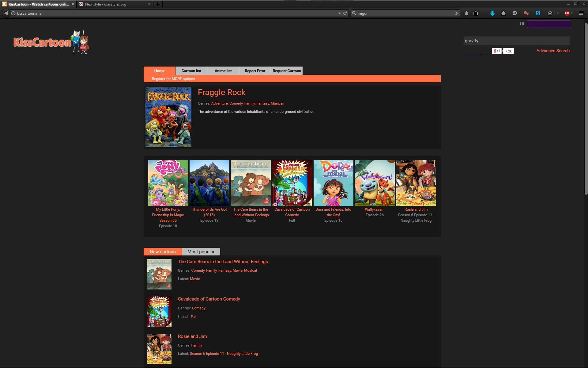Expand the Greasemonkey dropdown arrow

(558, 13)
